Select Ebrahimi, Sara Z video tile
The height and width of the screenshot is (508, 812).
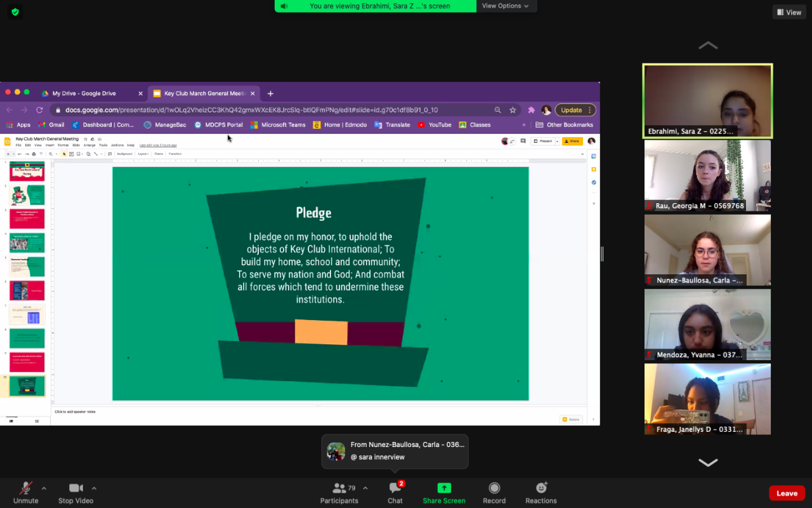tap(707, 101)
